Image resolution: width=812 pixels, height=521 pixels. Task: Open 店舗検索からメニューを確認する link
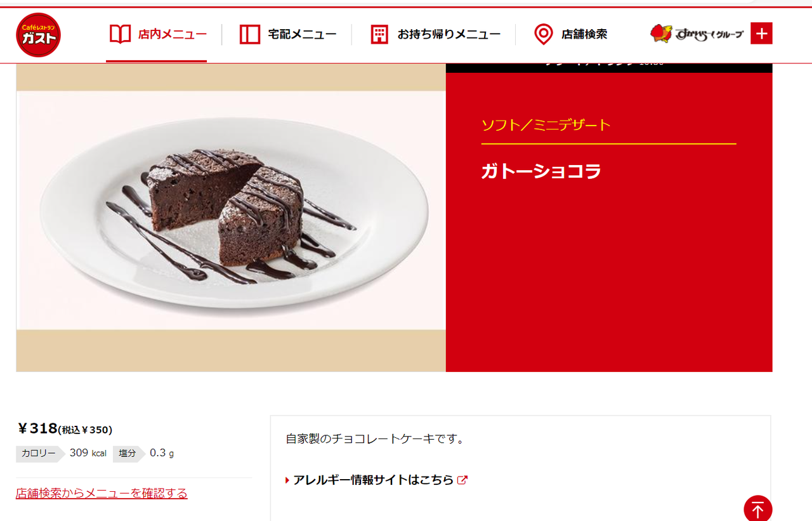click(x=101, y=493)
